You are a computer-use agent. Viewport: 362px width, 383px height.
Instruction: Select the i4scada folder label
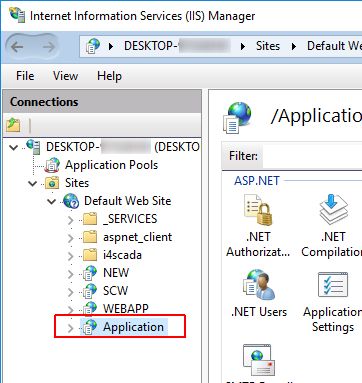tap(122, 255)
